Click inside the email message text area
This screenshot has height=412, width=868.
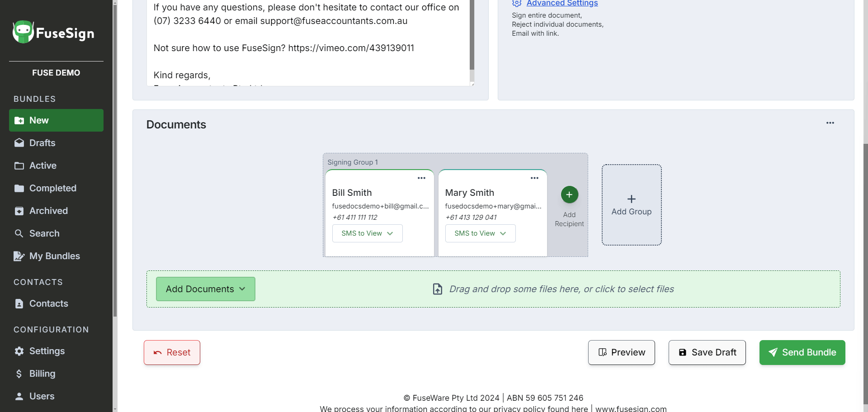[x=307, y=41]
